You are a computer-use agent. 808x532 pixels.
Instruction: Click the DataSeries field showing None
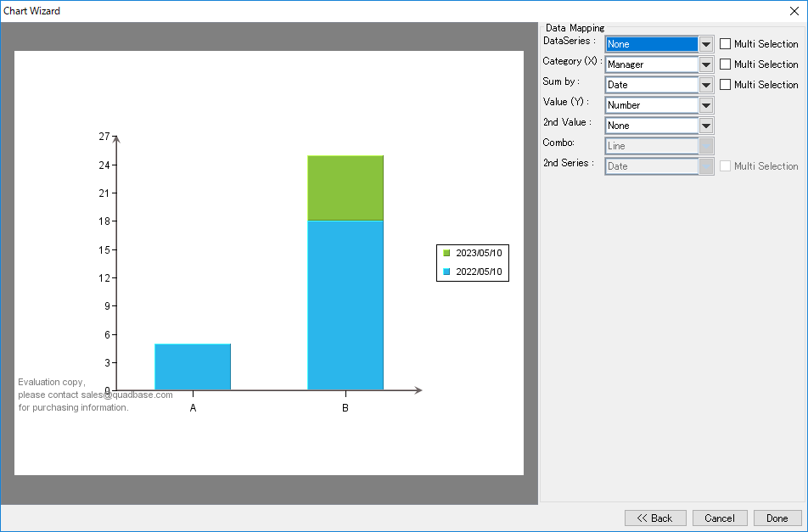651,44
